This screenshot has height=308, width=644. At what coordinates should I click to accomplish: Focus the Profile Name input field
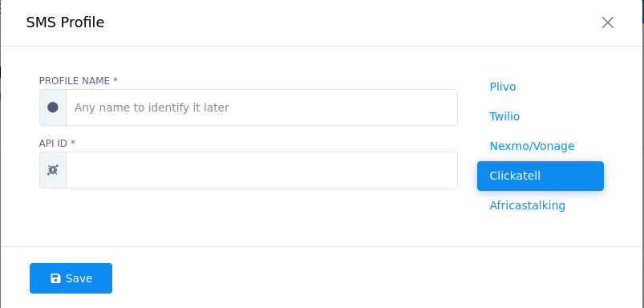tap(261, 107)
